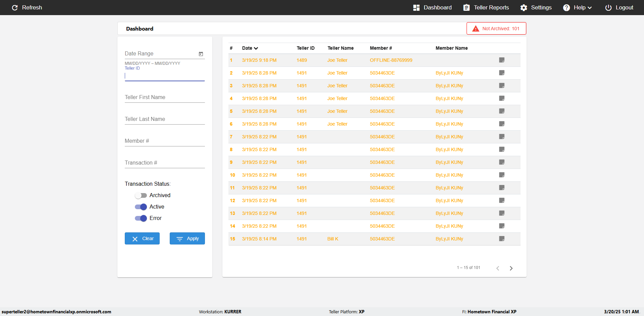Viewport: 644px width, 316px height.
Task: Focus the Member # input field
Action: coord(165,141)
